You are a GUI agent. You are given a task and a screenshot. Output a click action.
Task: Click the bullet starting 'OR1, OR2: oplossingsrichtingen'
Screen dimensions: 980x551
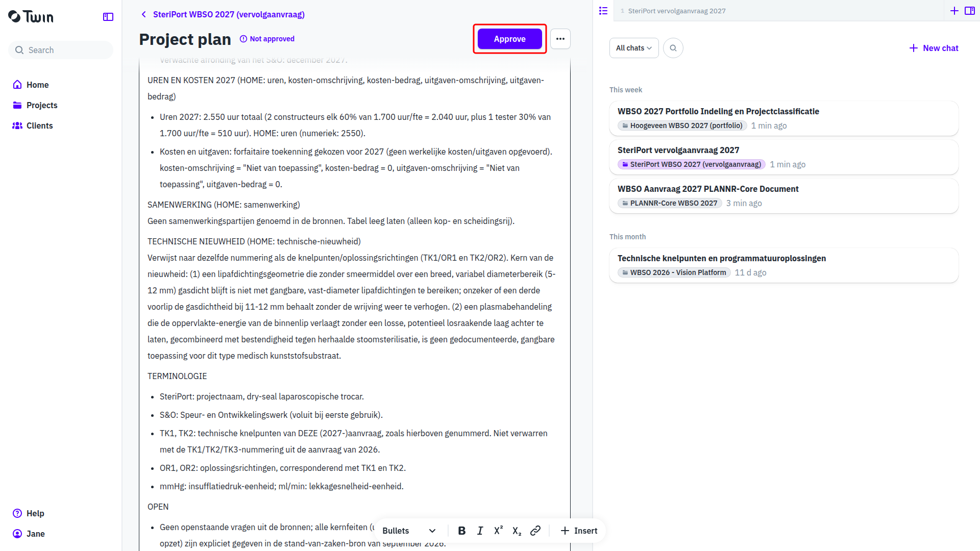click(x=283, y=468)
